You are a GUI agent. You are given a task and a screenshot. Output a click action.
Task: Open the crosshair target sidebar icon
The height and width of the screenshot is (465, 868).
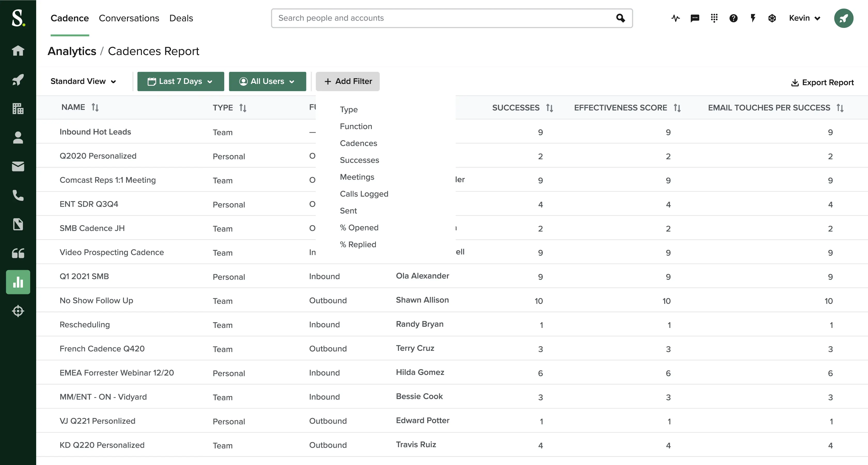pos(18,311)
